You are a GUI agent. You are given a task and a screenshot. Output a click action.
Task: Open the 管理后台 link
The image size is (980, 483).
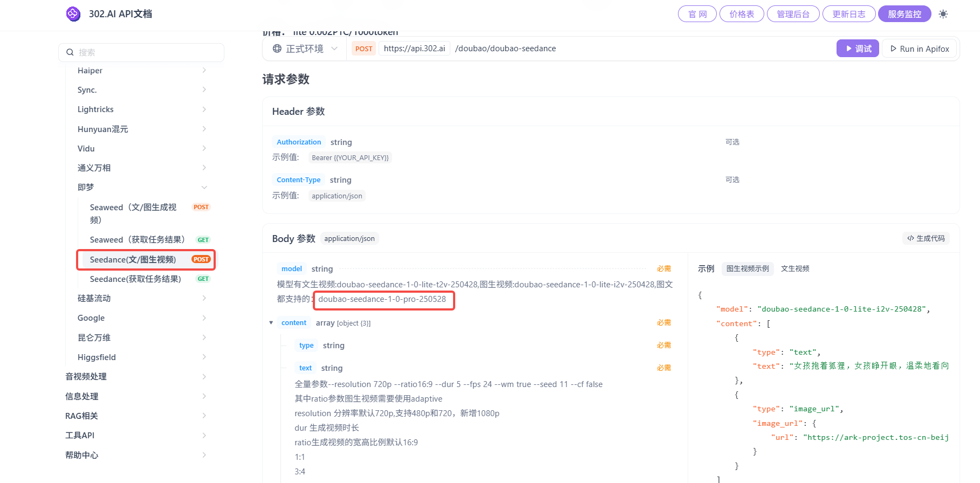(x=793, y=14)
